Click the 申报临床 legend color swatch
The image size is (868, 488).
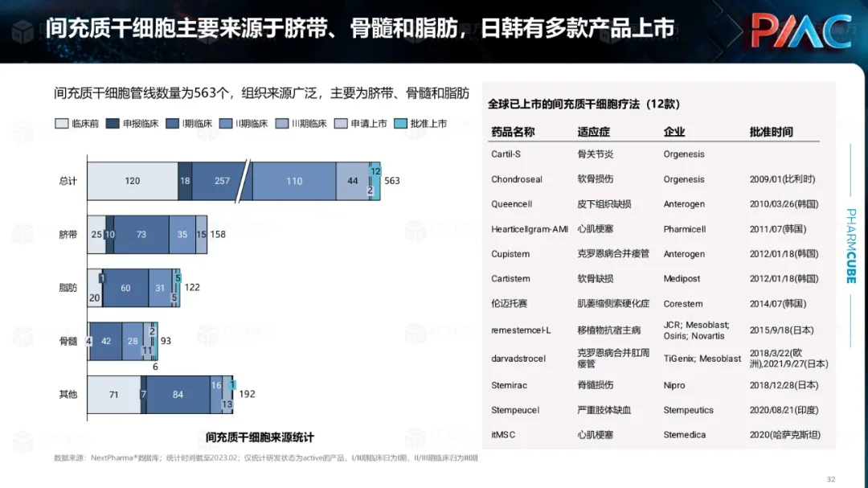[113, 124]
